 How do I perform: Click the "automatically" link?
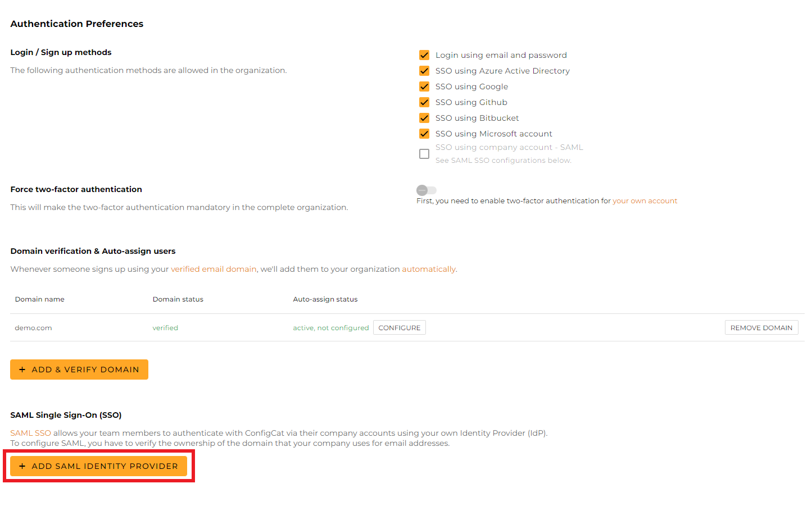[x=429, y=269]
